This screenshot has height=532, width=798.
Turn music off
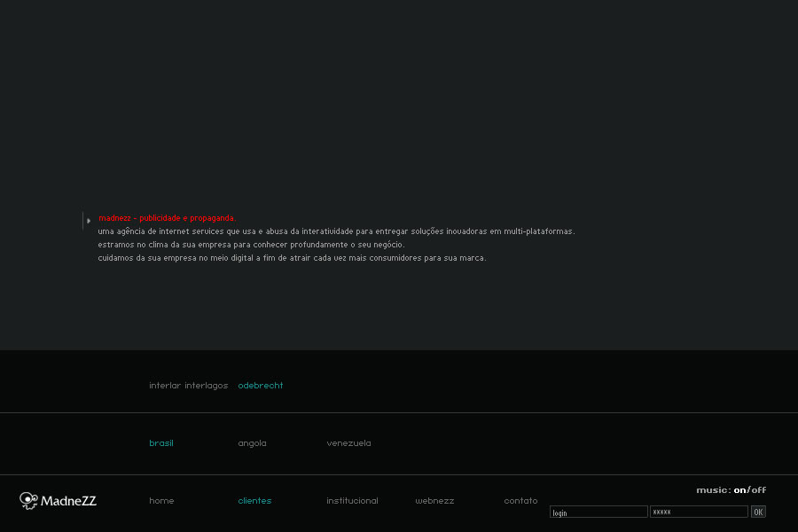[x=759, y=490]
